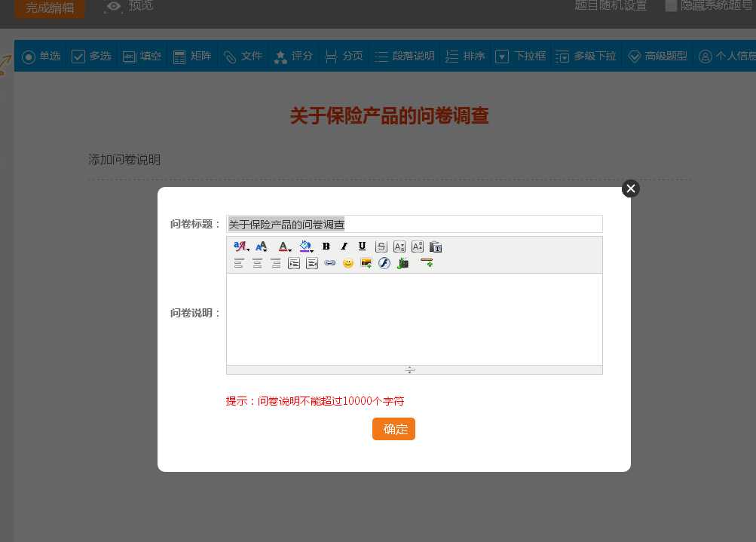
Task: Close the dialog with X button
Action: pyautogui.click(x=631, y=188)
